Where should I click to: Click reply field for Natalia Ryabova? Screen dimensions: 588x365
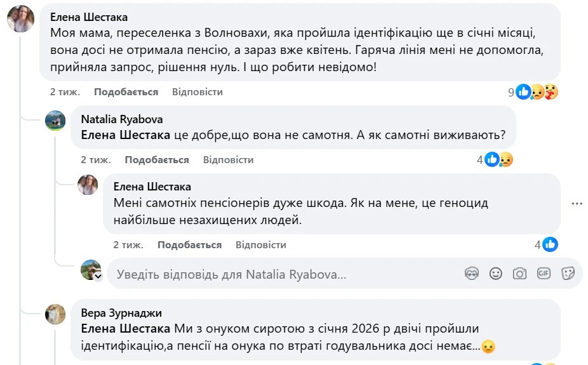point(286,274)
